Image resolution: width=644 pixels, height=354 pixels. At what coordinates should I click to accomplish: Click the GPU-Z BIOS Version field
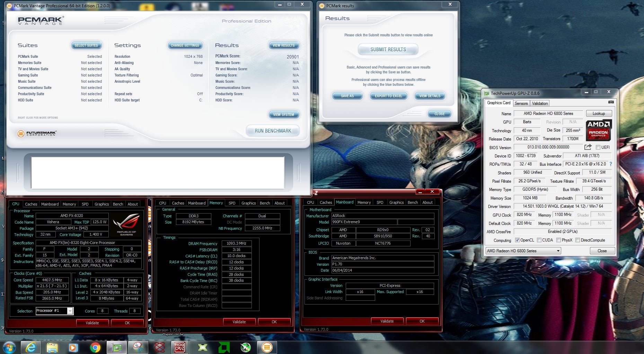point(548,147)
